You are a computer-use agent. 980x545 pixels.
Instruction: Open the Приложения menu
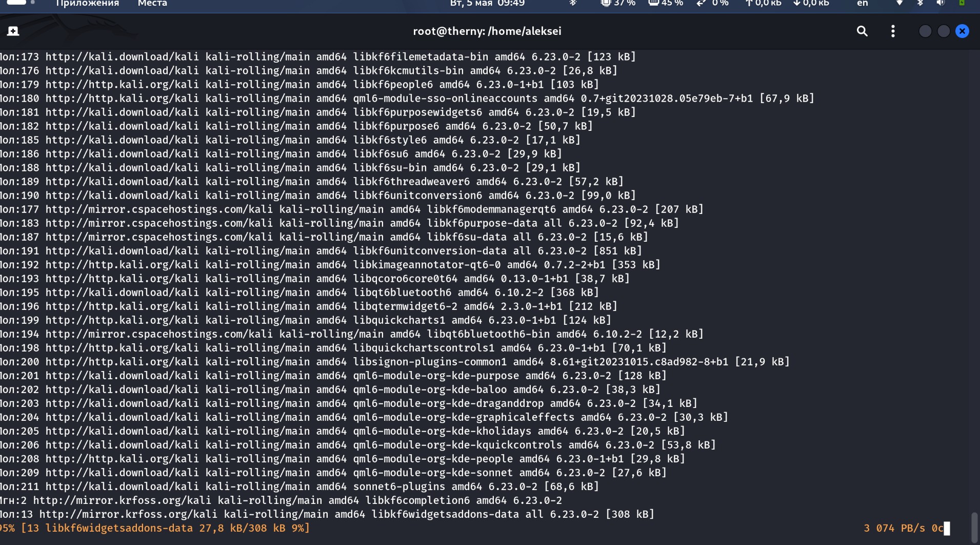87,4
